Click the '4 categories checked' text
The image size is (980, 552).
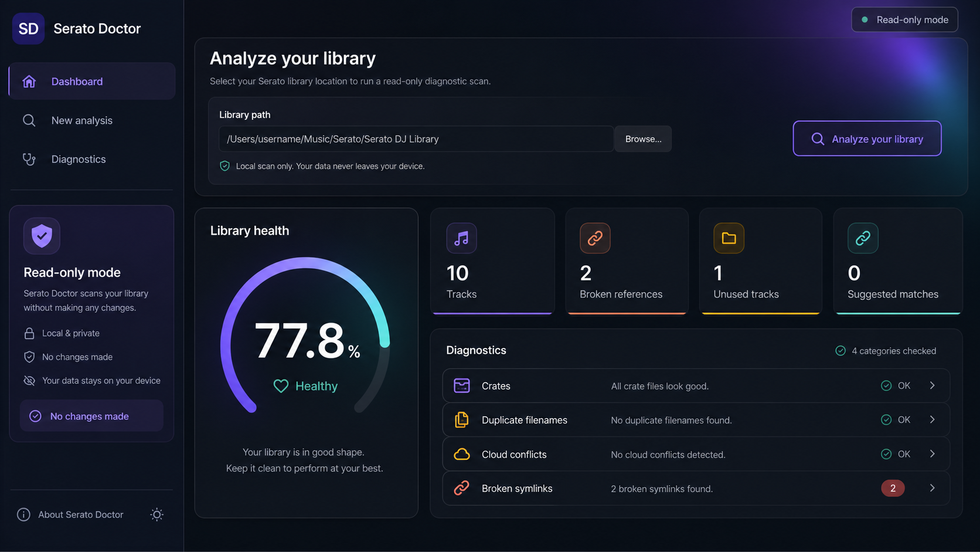coord(894,351)
